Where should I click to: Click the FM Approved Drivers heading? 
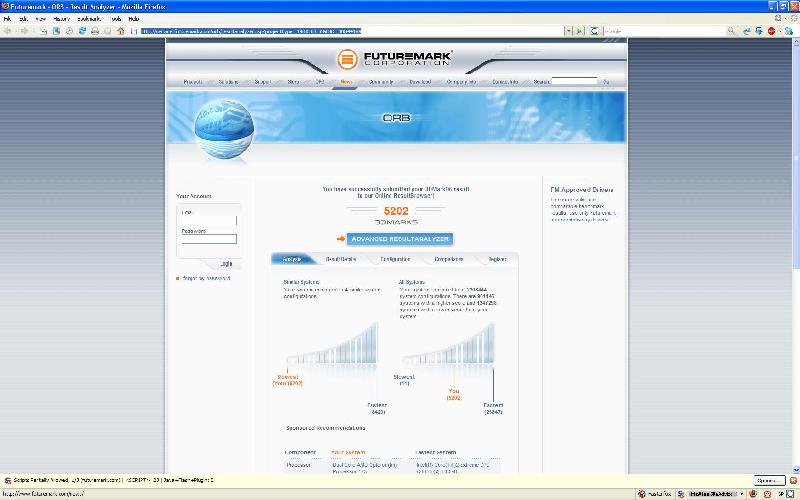[x=582, y=190]
